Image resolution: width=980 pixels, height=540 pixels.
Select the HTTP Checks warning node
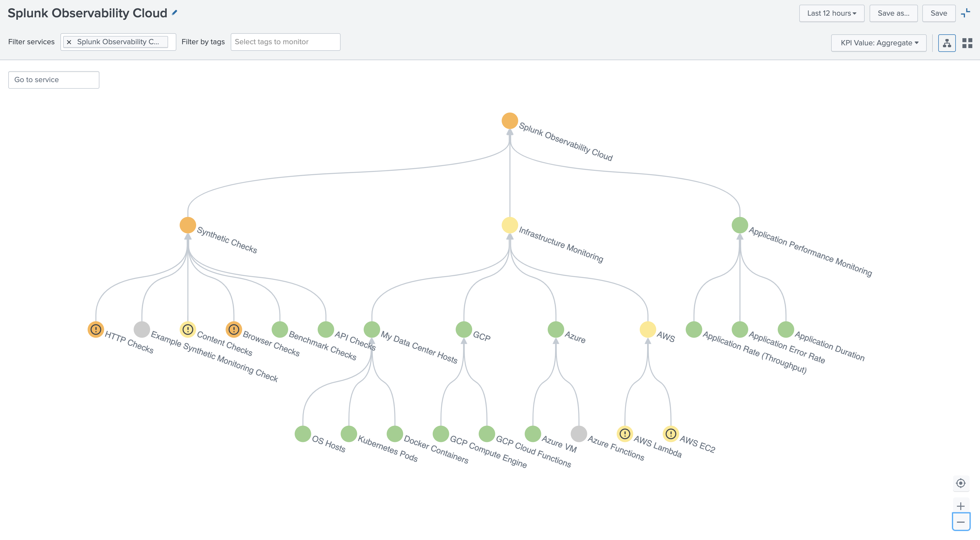(96, 330)
